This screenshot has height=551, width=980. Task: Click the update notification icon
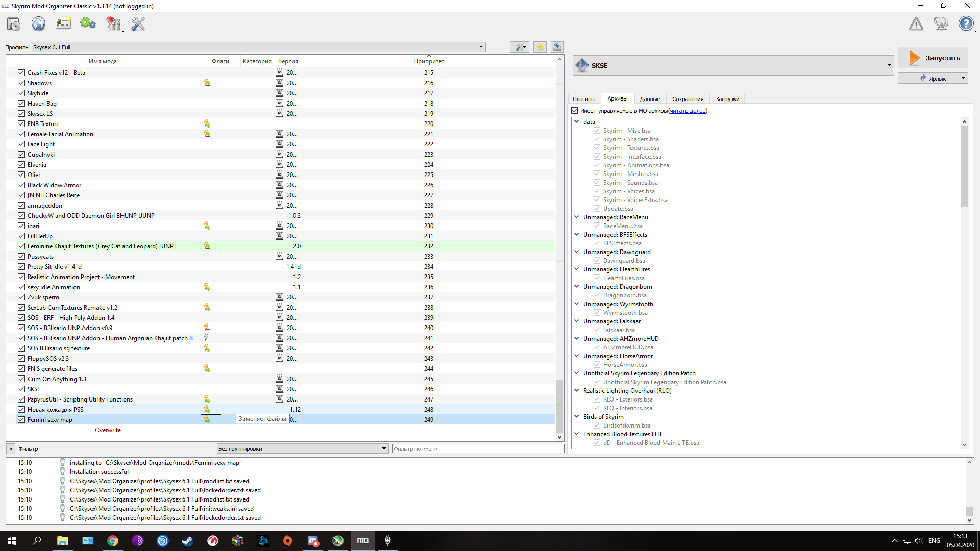[941, 23]
